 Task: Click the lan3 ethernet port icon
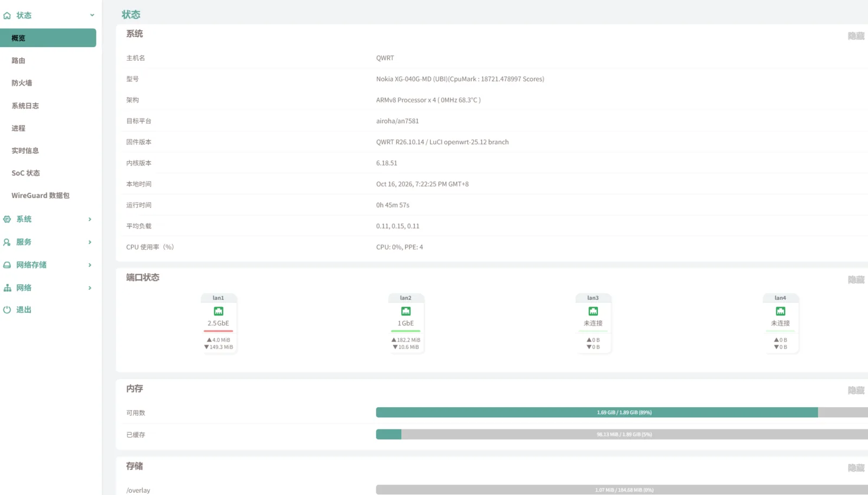coord(593,311)
